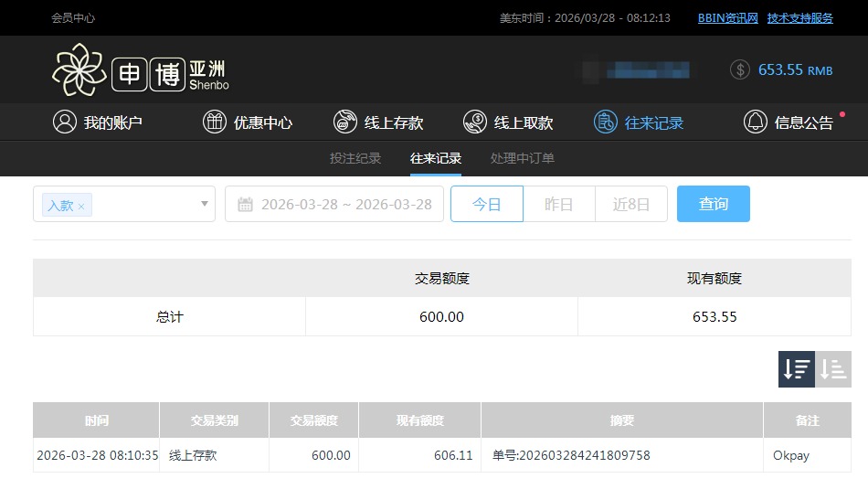The image size is (868, 489).
Task: Click the 线上取款 withdrawal hand icon
Action: click(475, 122)
